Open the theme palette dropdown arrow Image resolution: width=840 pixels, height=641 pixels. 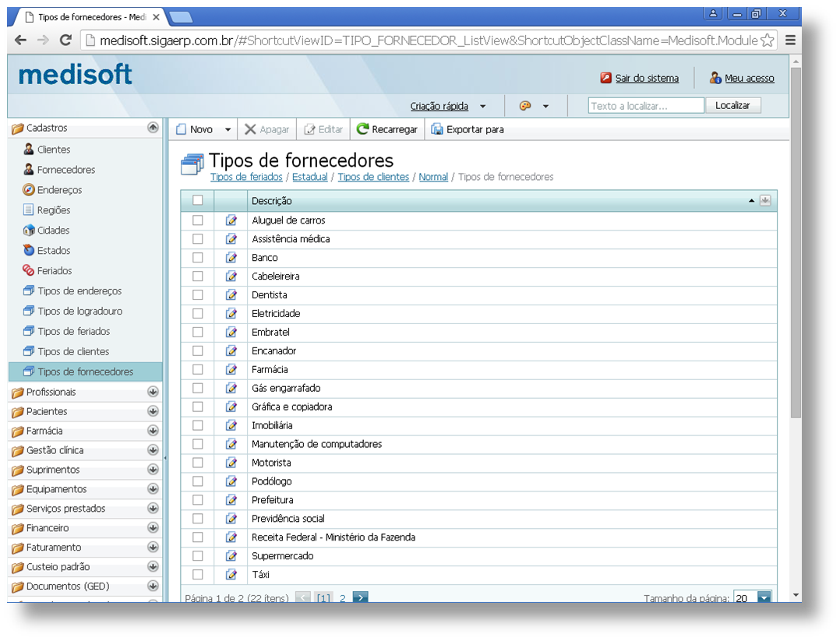click(545, 106)
